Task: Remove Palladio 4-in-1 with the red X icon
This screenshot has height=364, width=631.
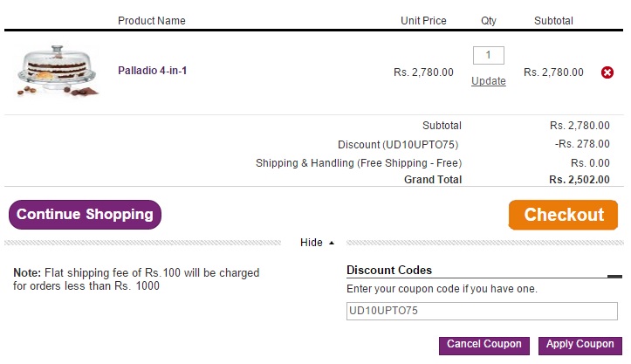Action: pyautogui.click(x=607, y=72)
